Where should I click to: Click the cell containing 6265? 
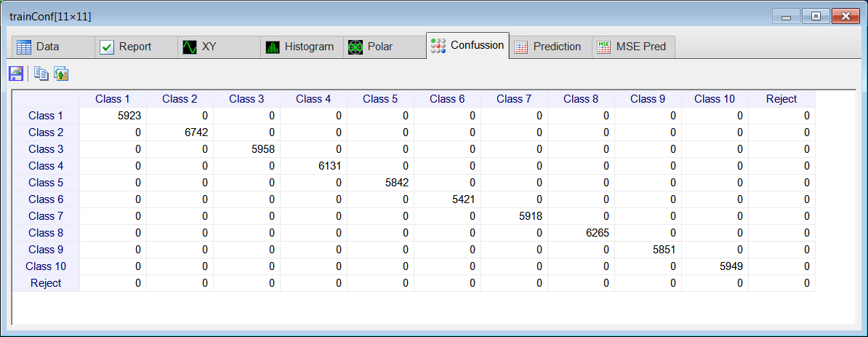coord(582,233)
